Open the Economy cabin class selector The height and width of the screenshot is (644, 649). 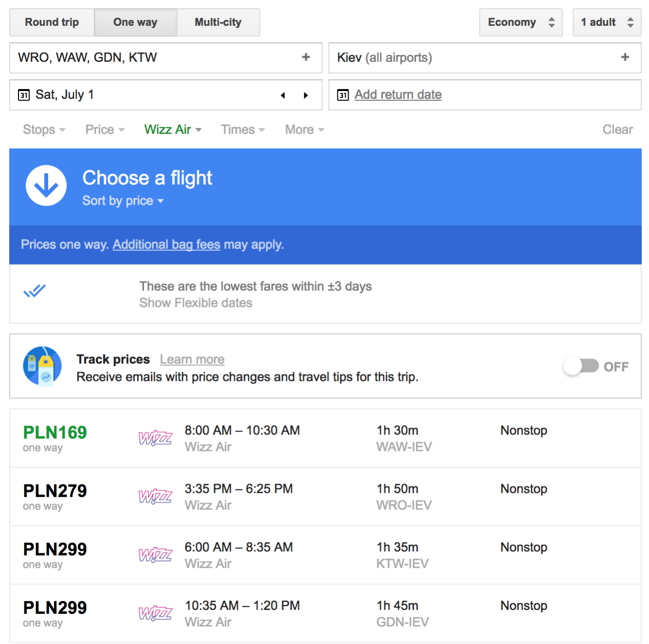coord(521,22)
